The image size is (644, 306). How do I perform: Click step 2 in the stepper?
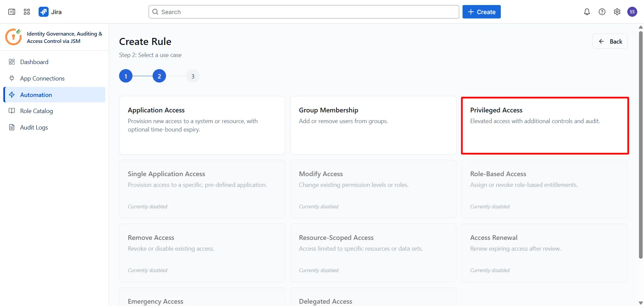(159, 76)
